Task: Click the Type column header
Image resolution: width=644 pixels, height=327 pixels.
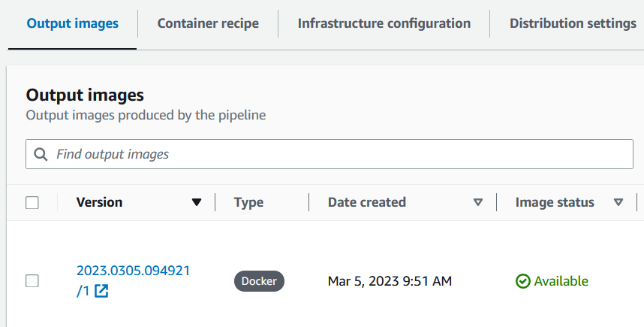Action: [248, 202]
